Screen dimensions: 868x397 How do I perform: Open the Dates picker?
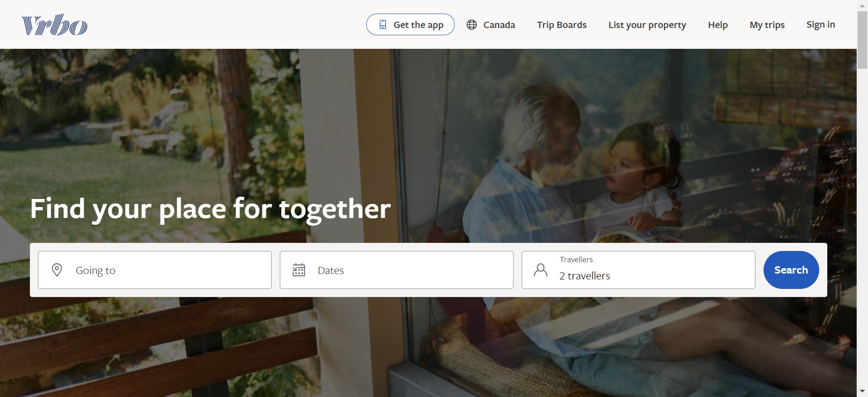(396, 270)
